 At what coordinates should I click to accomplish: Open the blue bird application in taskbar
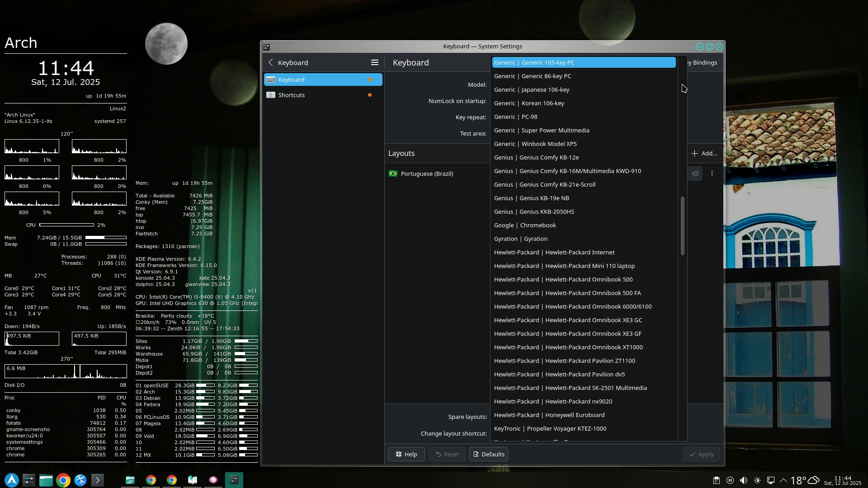80,480
